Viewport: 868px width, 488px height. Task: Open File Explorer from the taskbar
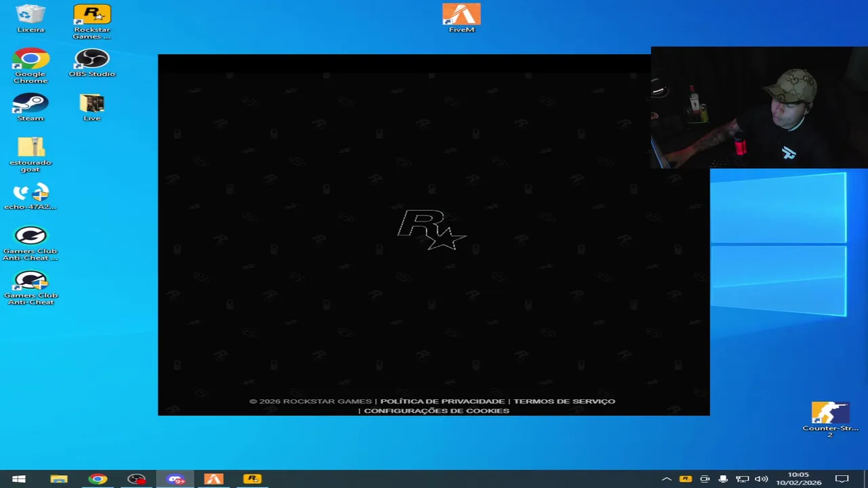[59, 479]
